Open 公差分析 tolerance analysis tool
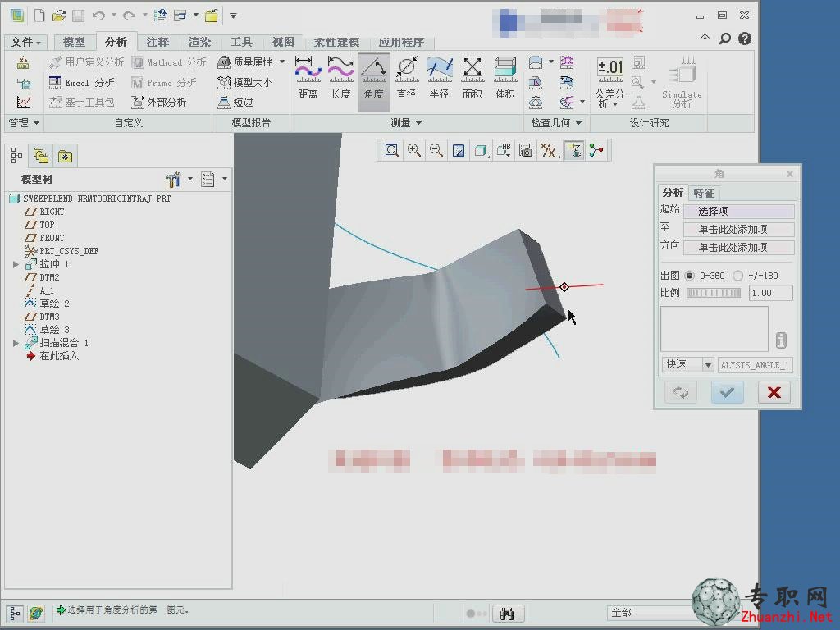 [x=609, y=83]
